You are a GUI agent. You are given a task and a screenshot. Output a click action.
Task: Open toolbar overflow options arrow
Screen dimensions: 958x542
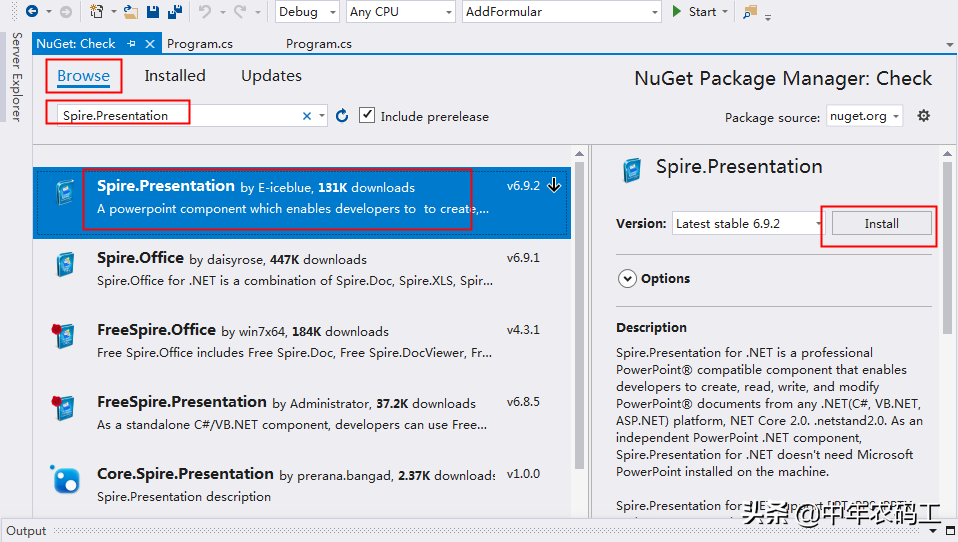tap(768, 17)
